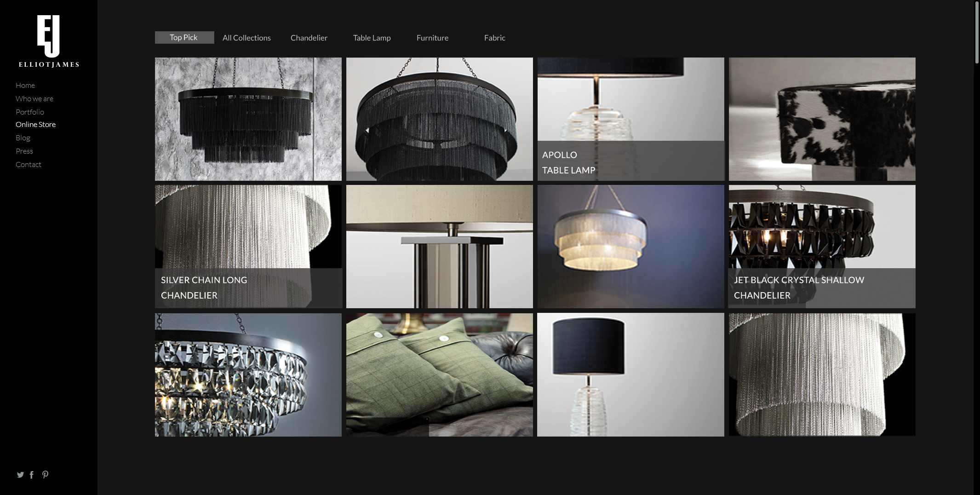Open the Press link

point(24,151)
